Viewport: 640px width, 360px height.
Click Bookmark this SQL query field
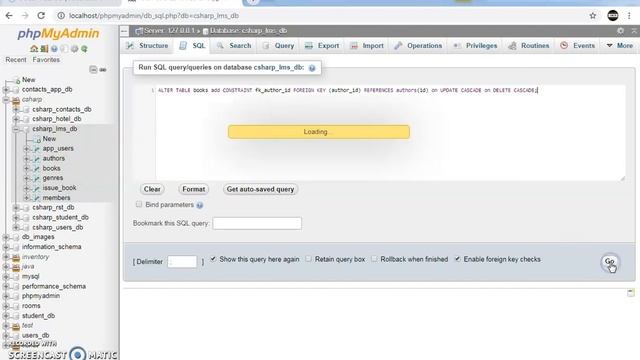[x=257, y=223]
